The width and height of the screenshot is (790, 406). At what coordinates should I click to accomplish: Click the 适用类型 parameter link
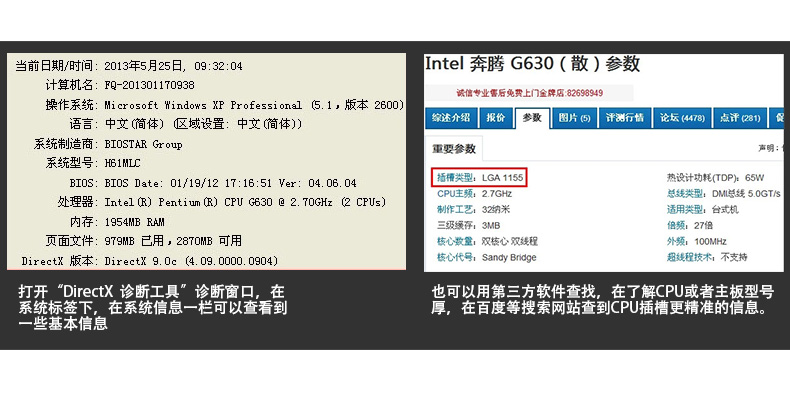pyautogui.click(x=686, y=210)
